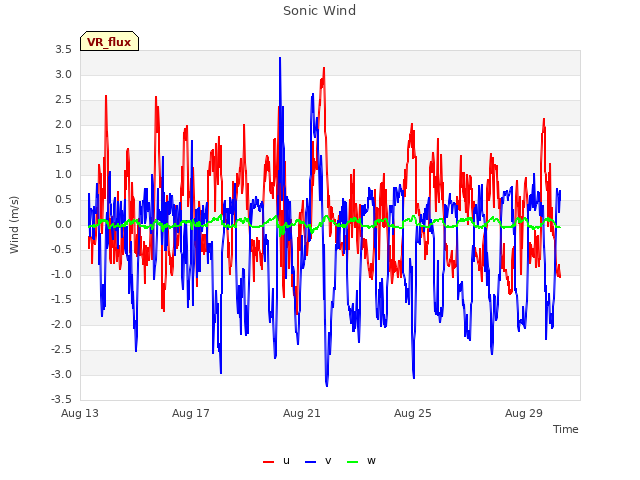The height and width of the screenshot is (480, 640).
Task: Click the 'Aug 13' x-axis tick label
Action: [x=80, y=413]
